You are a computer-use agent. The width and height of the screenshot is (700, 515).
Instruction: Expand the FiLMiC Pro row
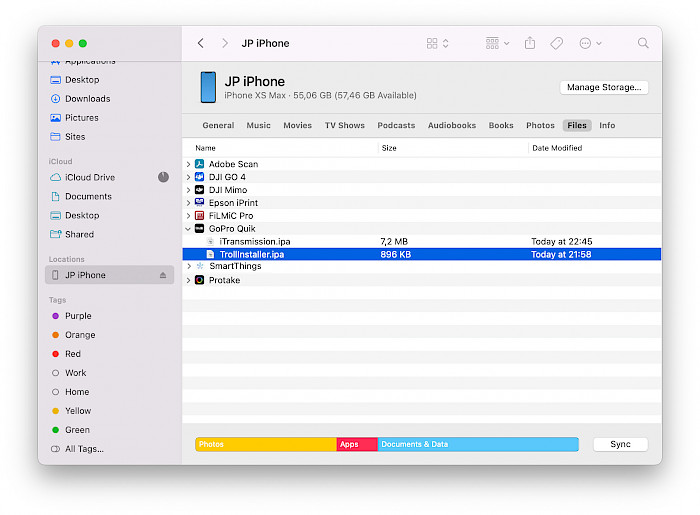pyautogui.click(x=188, y=216)
